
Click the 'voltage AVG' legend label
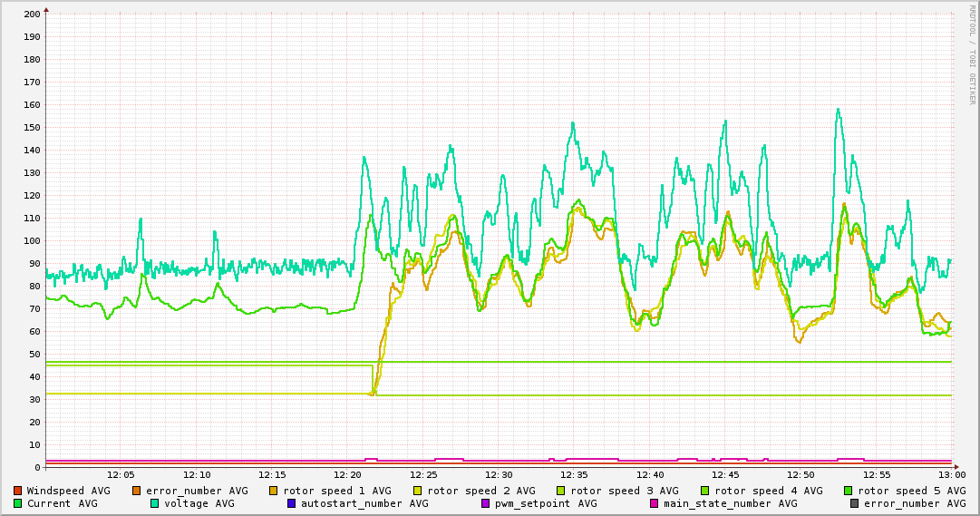tap(200, 503)
